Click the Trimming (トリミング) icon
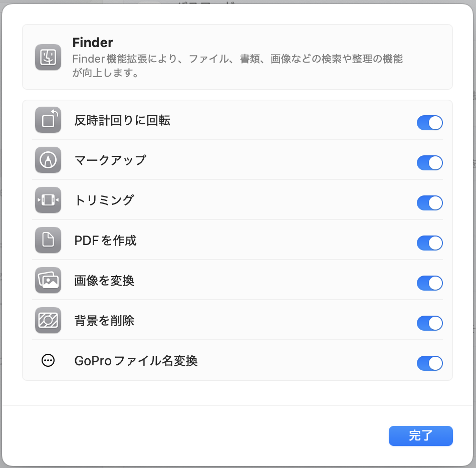Image resolution: width=476 pixels, height=468 pixels. 48,200
